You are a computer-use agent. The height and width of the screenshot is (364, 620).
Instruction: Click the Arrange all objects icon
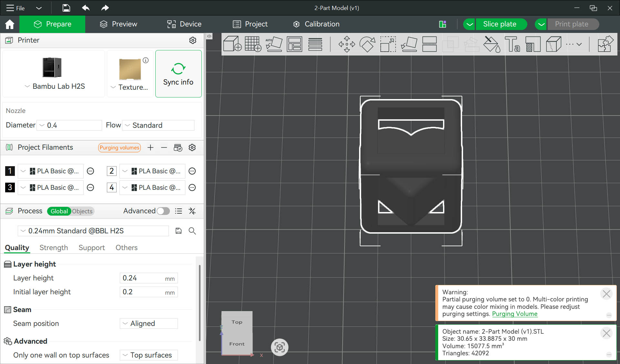[x=294, y=44]
